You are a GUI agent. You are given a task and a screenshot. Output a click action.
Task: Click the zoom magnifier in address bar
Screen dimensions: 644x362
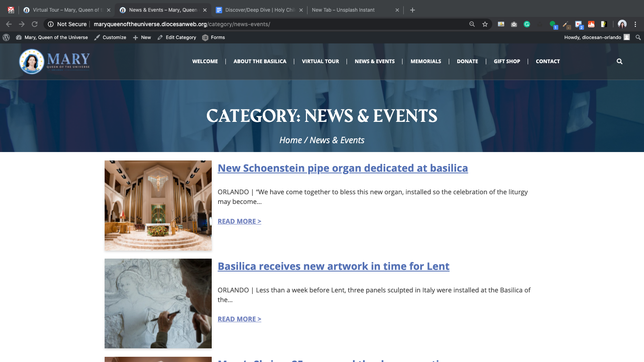pos(472,24)
